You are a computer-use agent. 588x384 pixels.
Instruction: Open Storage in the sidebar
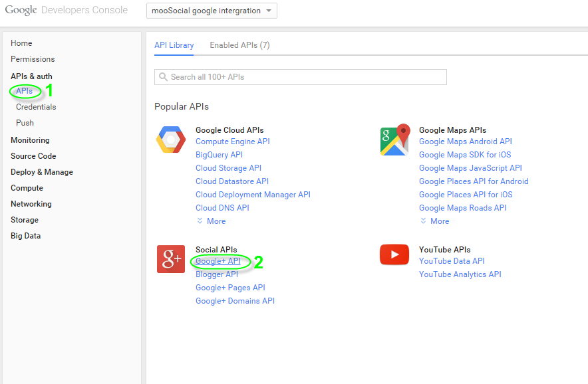[25, 220]
